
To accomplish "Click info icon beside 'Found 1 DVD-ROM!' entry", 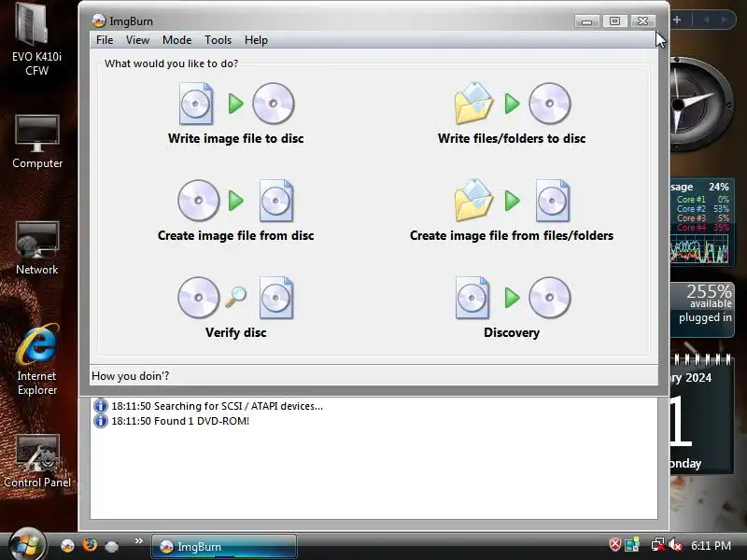I will (101, 421).
